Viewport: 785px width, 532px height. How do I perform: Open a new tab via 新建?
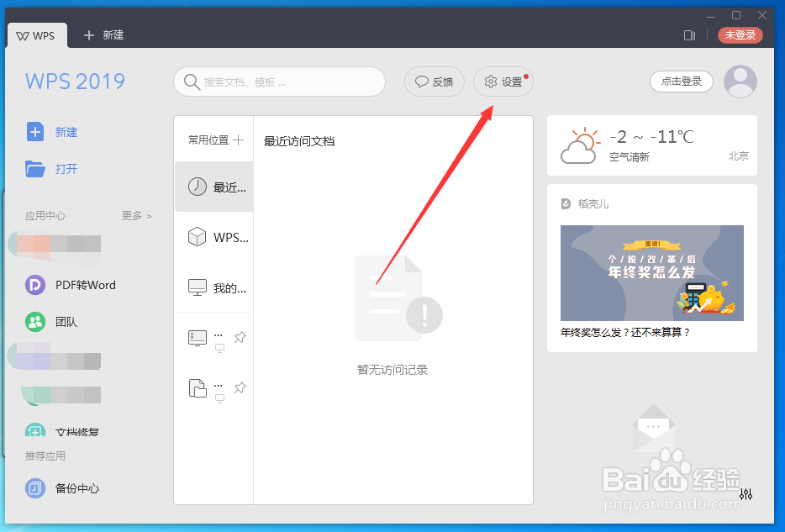pos(103,35)
